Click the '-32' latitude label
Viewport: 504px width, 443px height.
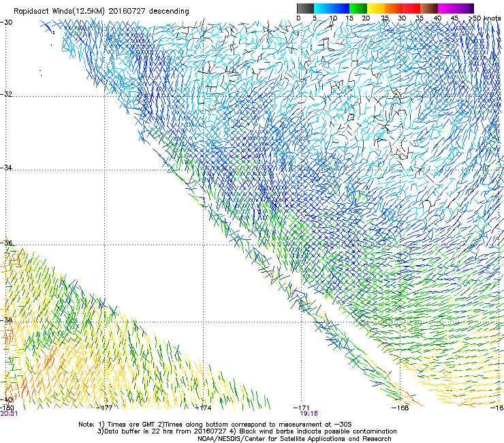coord(7,94)
